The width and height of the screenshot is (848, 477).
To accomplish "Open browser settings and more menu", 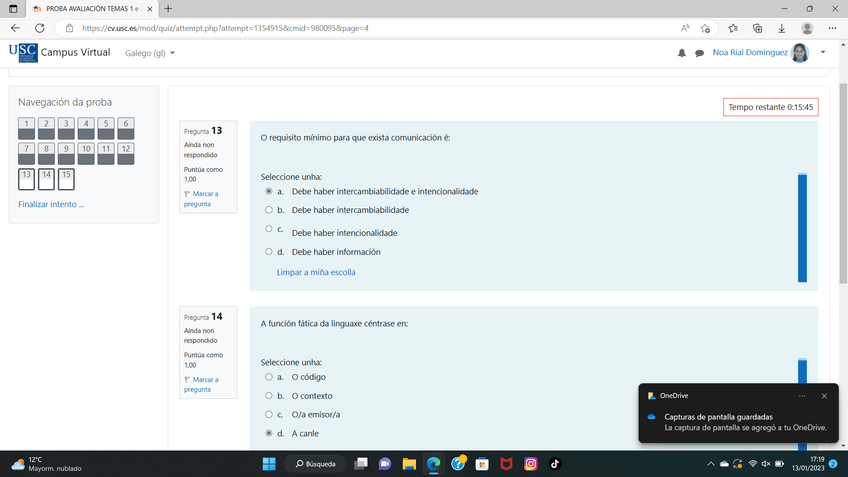I will [x=832, y=28].
